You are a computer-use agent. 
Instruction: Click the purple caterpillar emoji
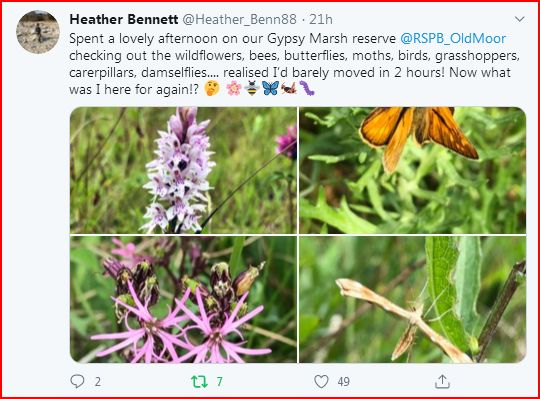[x=307, y=88]
